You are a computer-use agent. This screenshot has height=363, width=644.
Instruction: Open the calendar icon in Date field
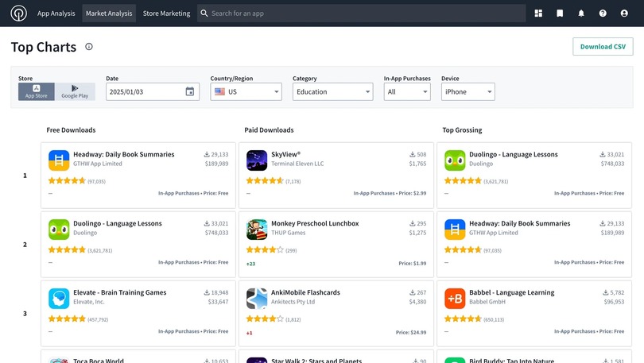pyautogui.click(x=190, y=91)
